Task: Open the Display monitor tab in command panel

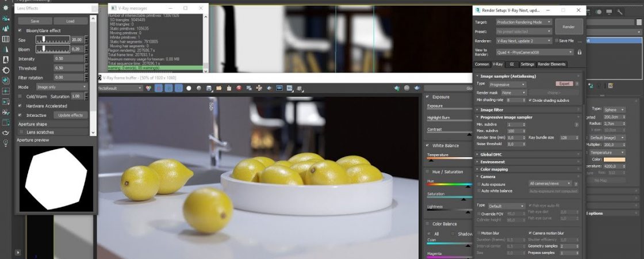Action: pos(609,12)
